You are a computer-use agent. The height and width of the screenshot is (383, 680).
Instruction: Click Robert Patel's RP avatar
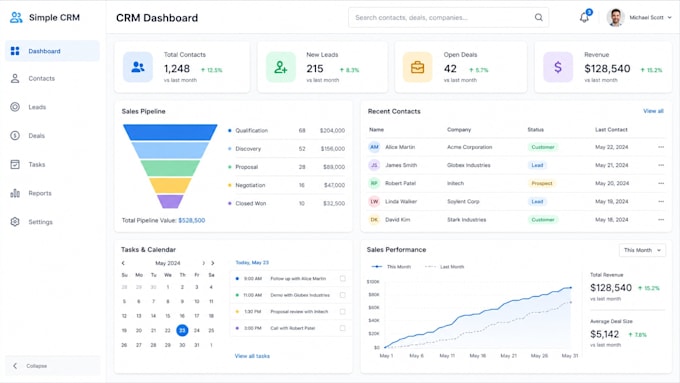point(374,183)
